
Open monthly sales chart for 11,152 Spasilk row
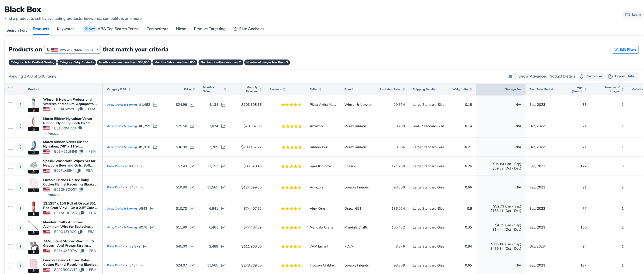[223, 166]
